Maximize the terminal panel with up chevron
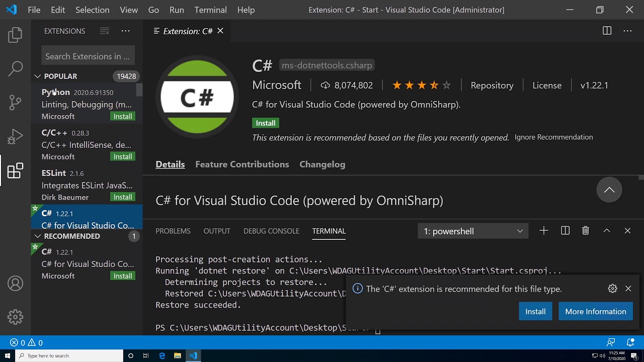Screen dimensions: 644x362 pyautogui.click(x=607, y=231)
